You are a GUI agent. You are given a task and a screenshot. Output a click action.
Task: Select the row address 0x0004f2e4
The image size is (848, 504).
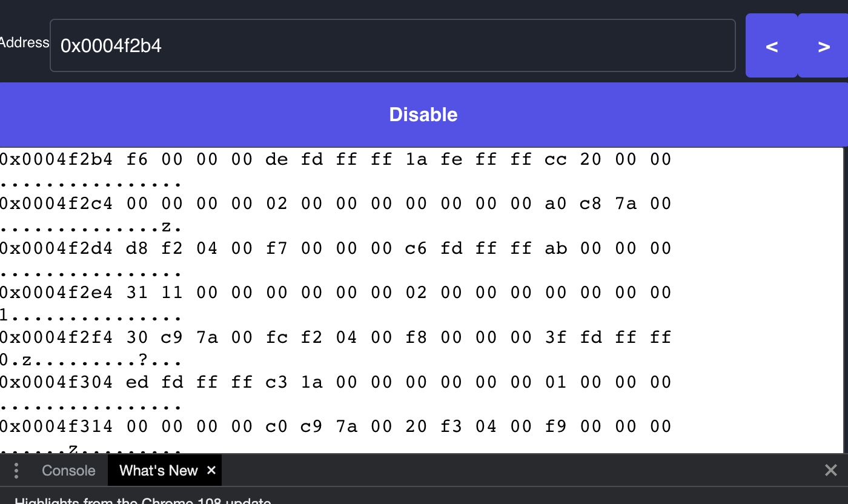click(56, 293)
